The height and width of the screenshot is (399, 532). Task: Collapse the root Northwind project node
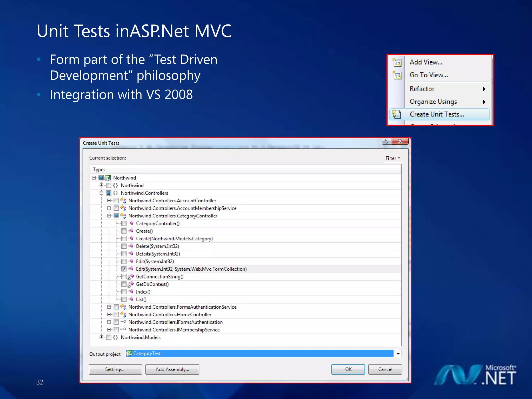click(x=94, y=178)
